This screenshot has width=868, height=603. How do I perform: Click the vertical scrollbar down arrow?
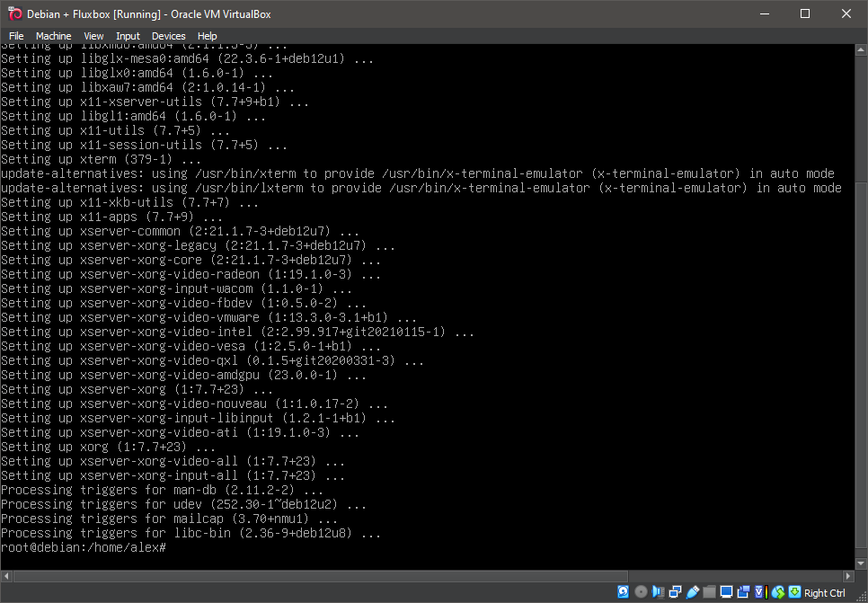click(x=861, y=563)
